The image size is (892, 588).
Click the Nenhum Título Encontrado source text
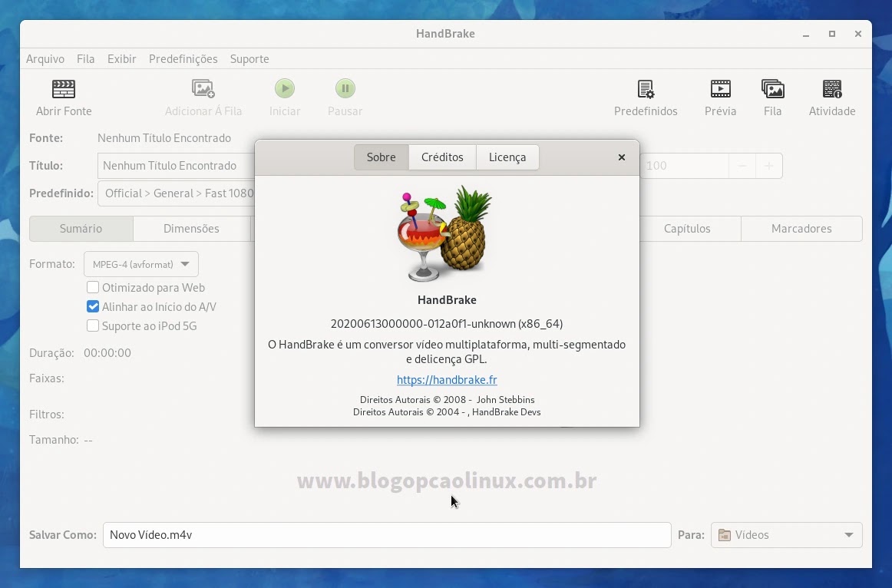164,138
